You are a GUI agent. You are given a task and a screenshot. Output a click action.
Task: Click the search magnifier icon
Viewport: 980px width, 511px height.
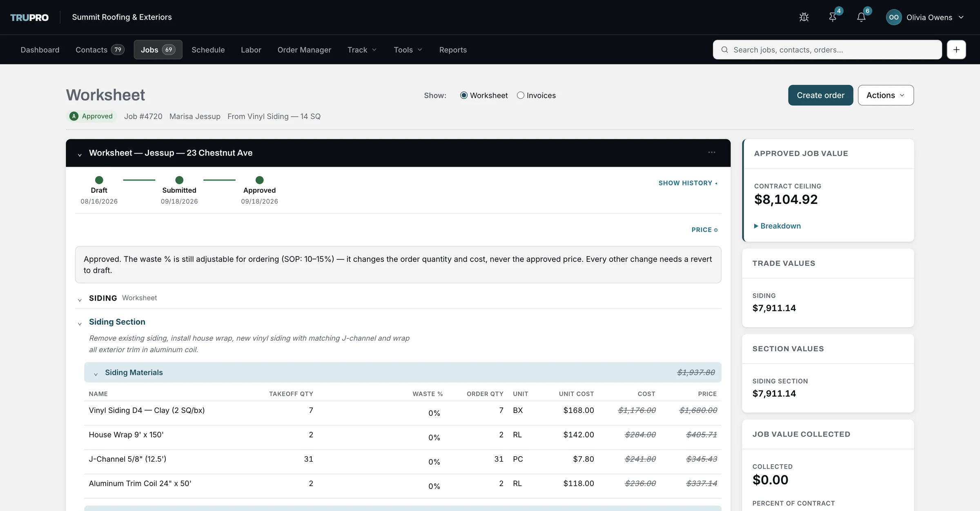click(724, 50)
